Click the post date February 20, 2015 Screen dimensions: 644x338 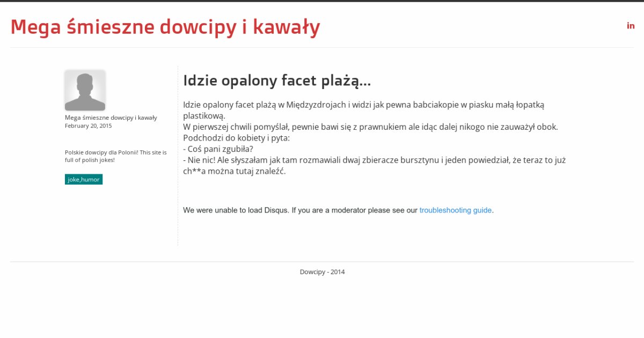pos(88,126)
